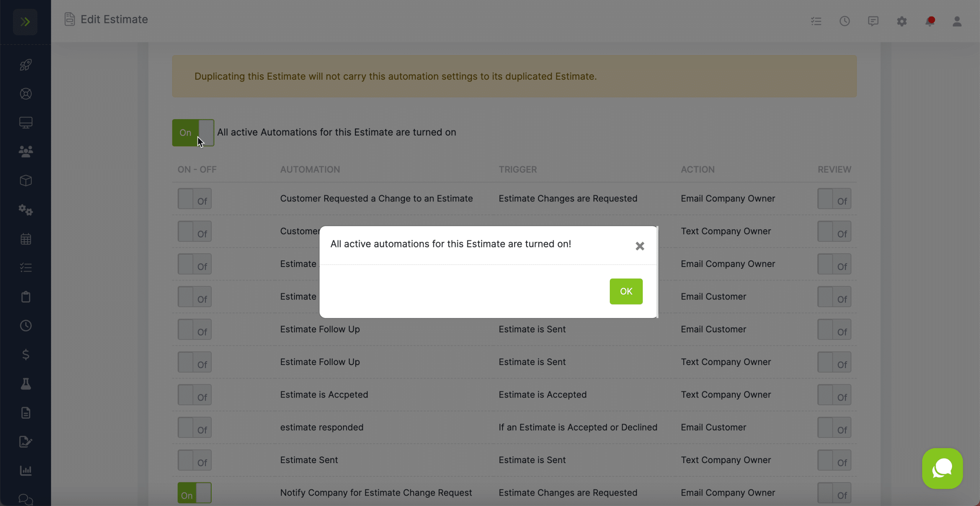The height and width of the screenshot is (506, 980).
Task: Click the message icon in top bar
Action: (x=873, y=21)
